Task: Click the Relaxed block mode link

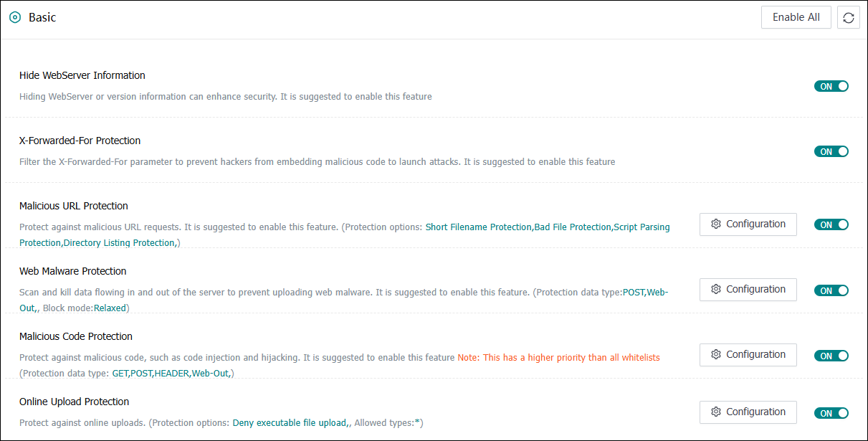Action: 110,308
